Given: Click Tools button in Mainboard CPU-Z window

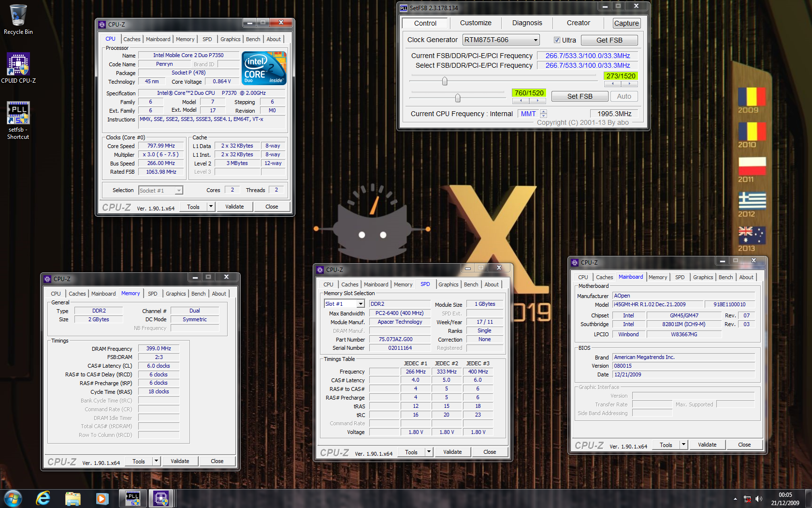Looking at the screenshot, I should (666, 445).
